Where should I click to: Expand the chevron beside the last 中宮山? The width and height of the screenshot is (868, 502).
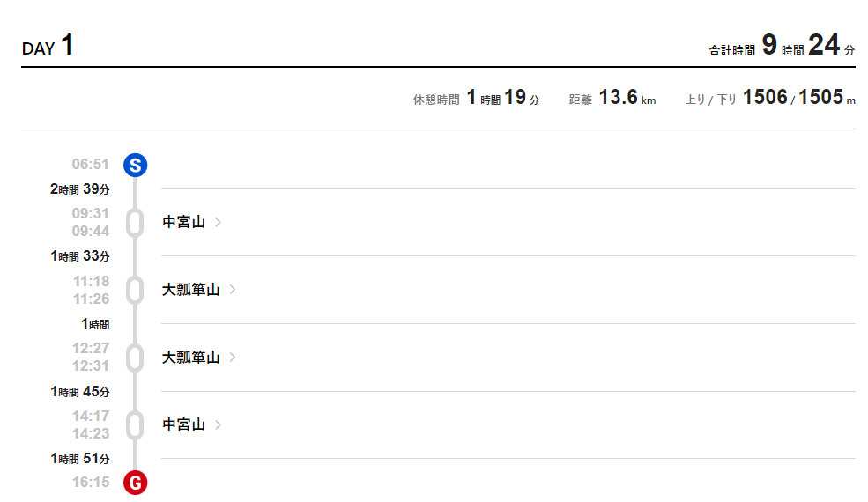coord(219,424)
